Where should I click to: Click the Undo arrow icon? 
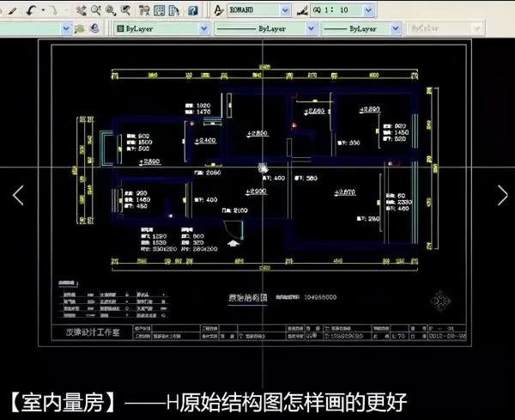pyautogui.click(x=31, y=10)
